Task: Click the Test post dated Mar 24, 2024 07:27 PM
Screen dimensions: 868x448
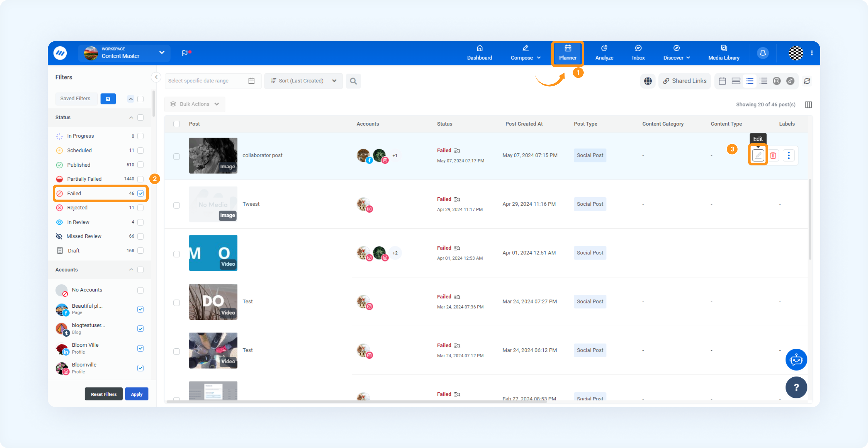Action: [x=247, y=302]
